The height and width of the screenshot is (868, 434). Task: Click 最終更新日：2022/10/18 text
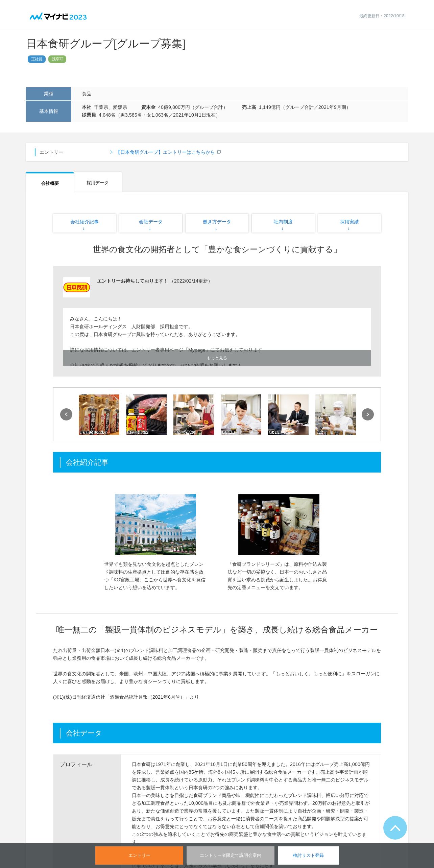pyautogui.click(x=382, y=16)
